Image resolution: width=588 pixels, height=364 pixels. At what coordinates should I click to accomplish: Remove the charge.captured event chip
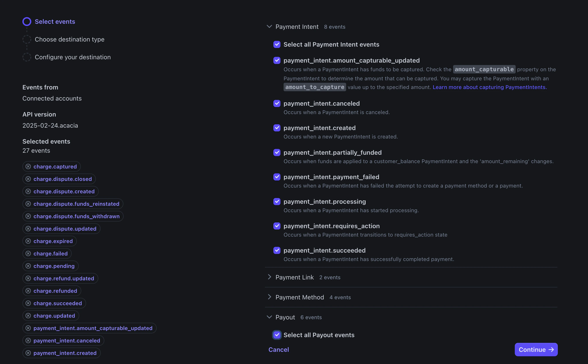pyautogui.click(x=28, y=166)
